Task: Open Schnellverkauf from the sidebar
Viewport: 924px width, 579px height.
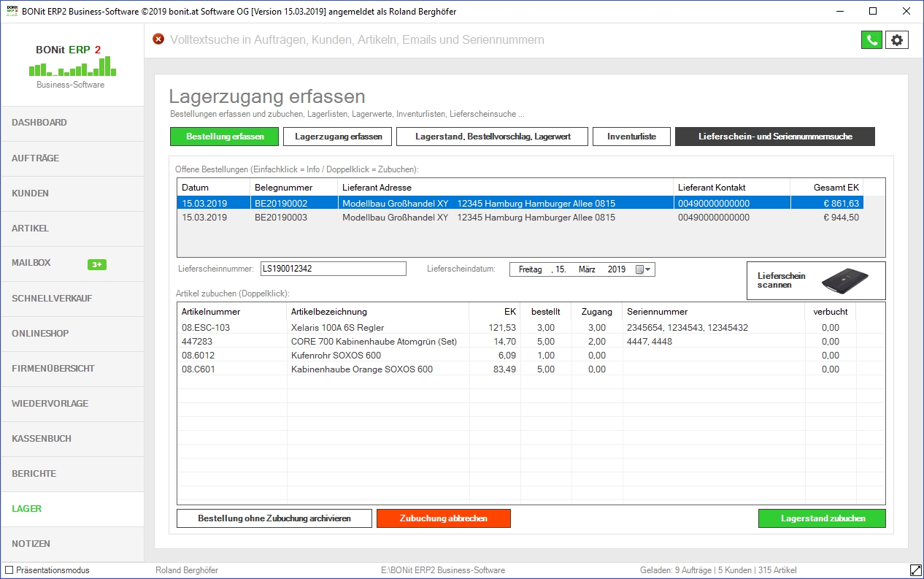Action: click(72, 299)
